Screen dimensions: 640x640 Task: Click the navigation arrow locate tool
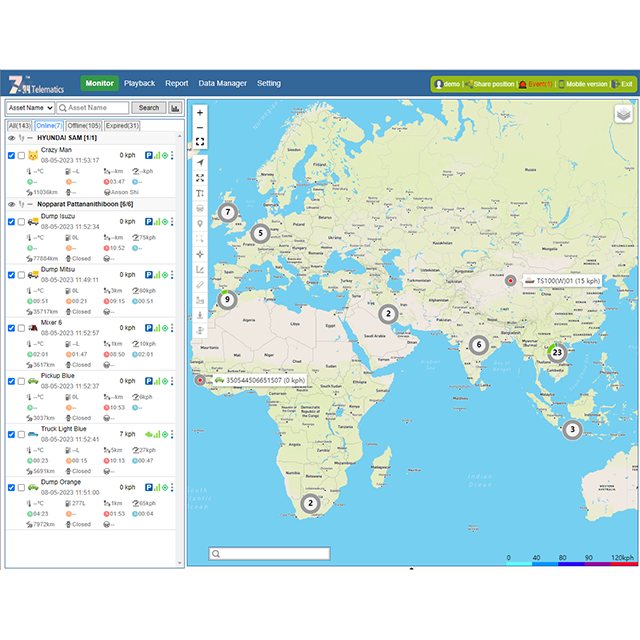click(x=200, y=162)
